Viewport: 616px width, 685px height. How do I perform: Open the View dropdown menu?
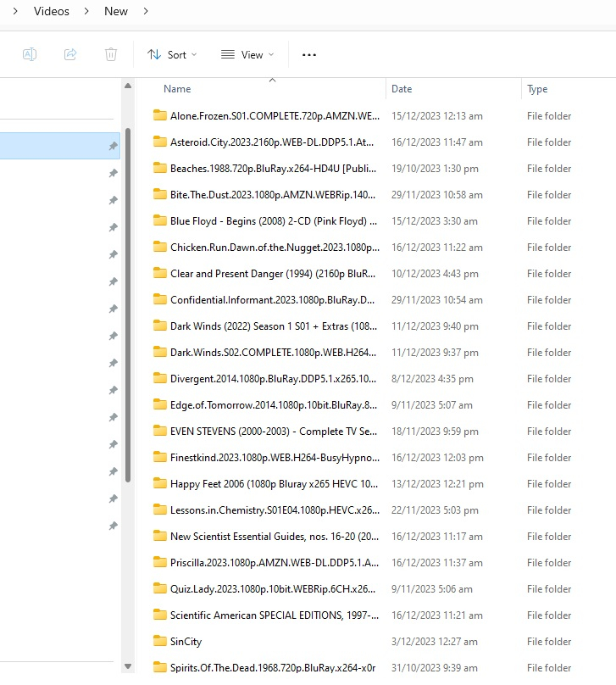tap(247, 54)
